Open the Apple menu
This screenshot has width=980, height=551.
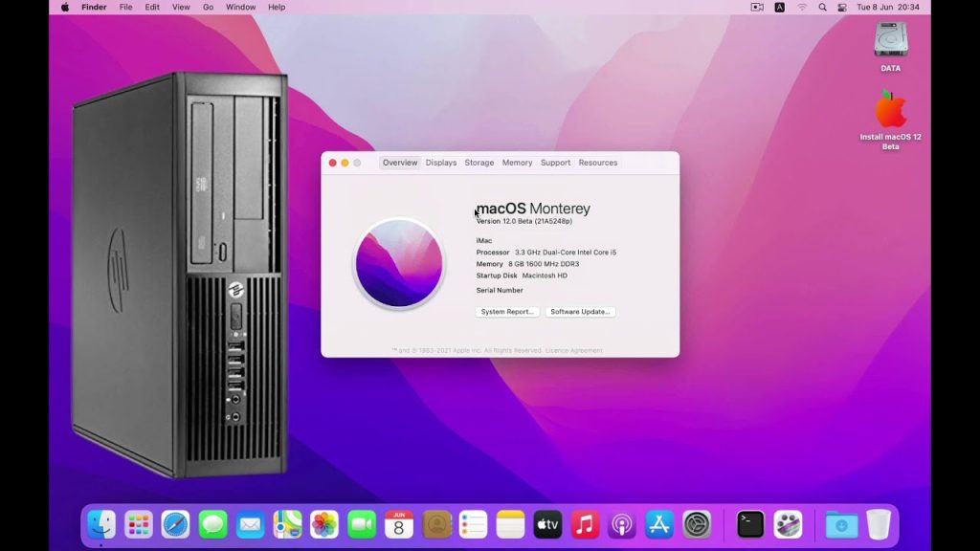click(65, 7)
